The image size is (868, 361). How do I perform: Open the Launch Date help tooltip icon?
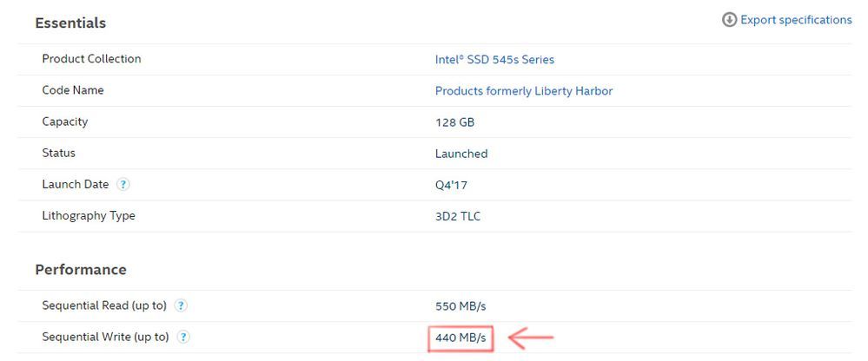click(x=123, y=185)
